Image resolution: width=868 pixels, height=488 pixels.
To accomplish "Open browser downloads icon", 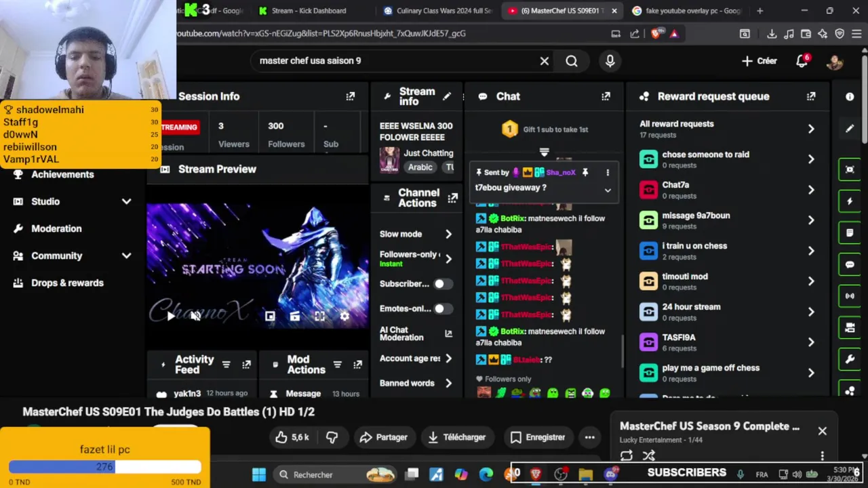I will pos(772,33).
